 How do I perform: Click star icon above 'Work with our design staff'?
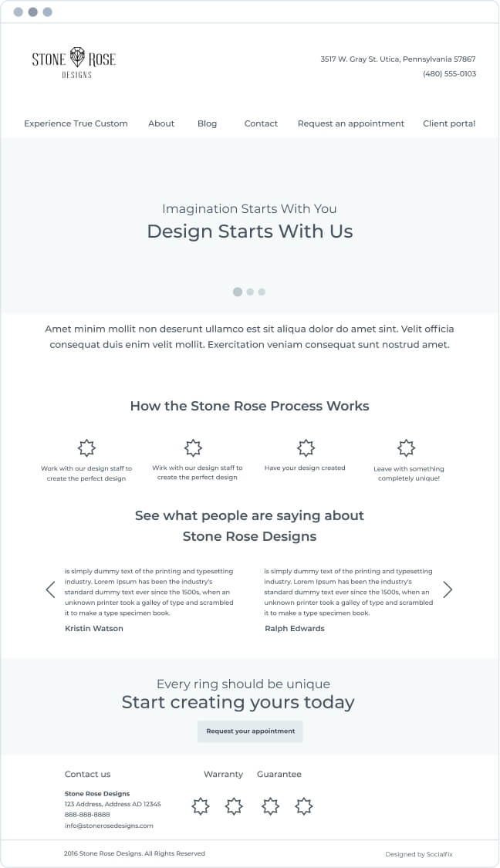coord(86,448)
